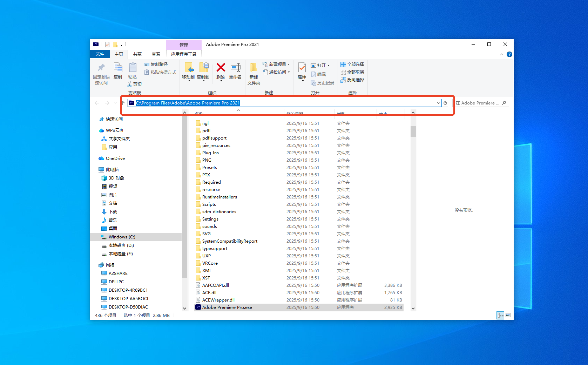
Task: Select Local Disk (D:) in navigation tree
Action: 121,245
